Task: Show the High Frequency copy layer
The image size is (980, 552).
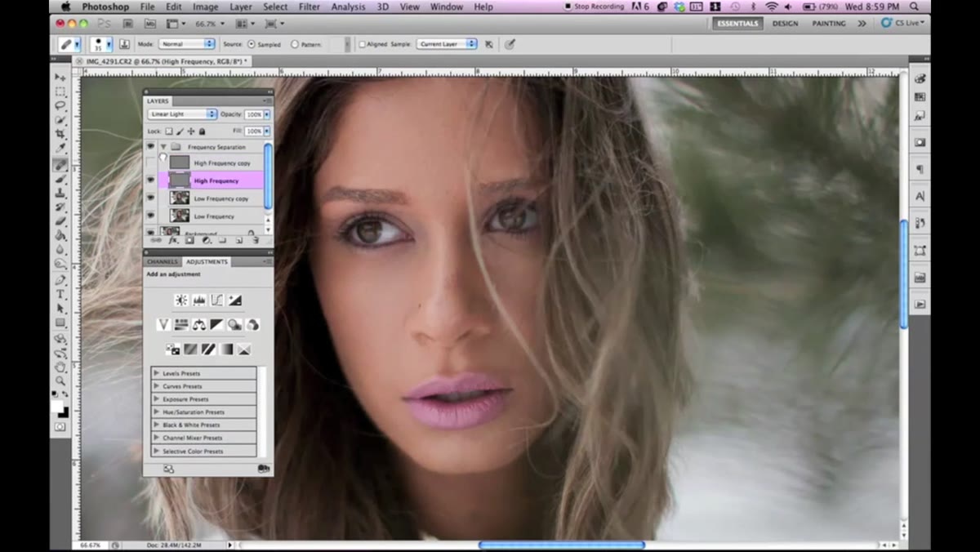Action: (150, 162)
